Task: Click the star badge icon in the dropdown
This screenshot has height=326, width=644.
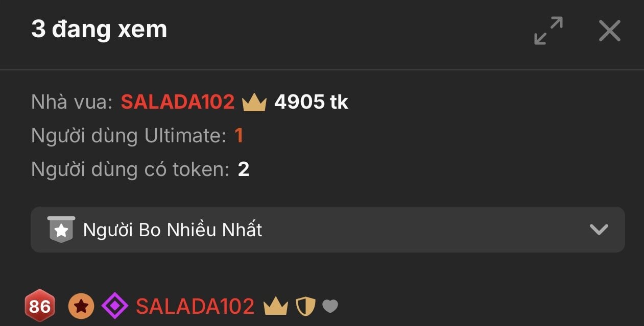Action: click(x=61, y=230)
